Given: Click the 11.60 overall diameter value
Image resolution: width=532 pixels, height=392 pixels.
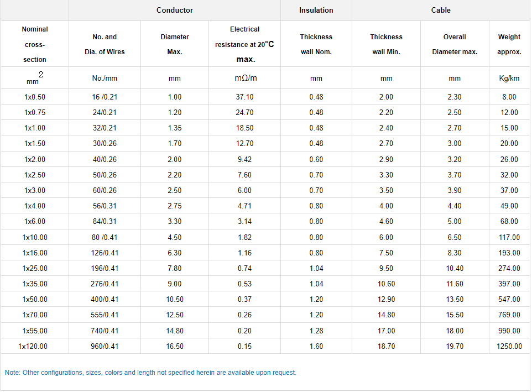Looking at the screenshot, I should [455, 284].
